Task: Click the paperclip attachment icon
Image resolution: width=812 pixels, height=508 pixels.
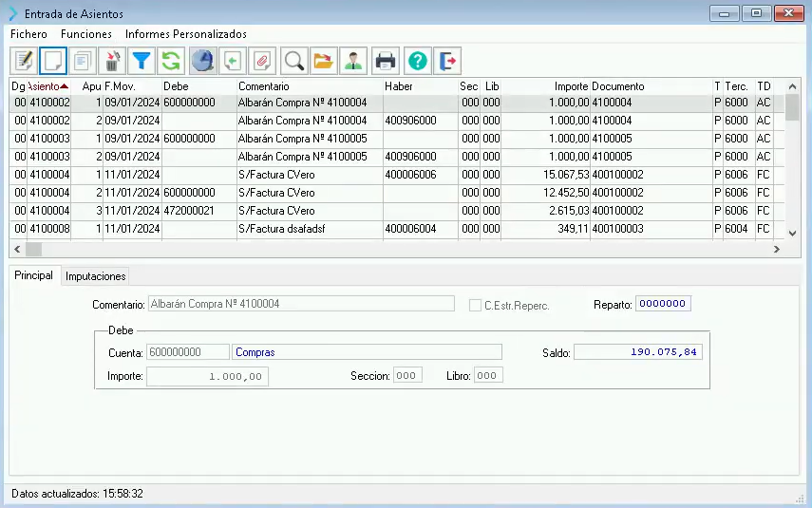Action: (x=263, y=61)
